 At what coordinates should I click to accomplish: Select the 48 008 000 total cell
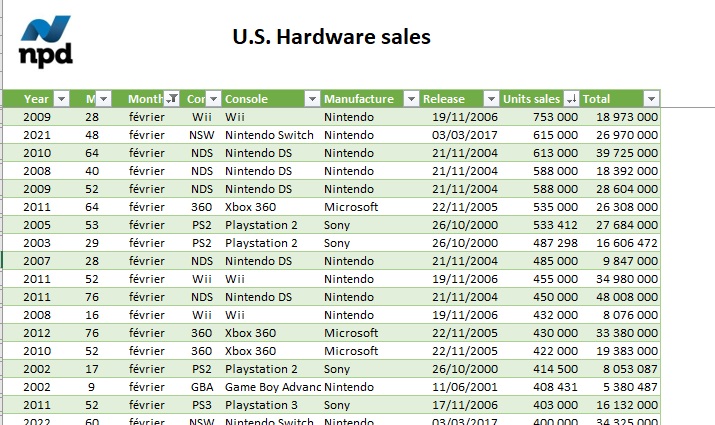(620, 297)
